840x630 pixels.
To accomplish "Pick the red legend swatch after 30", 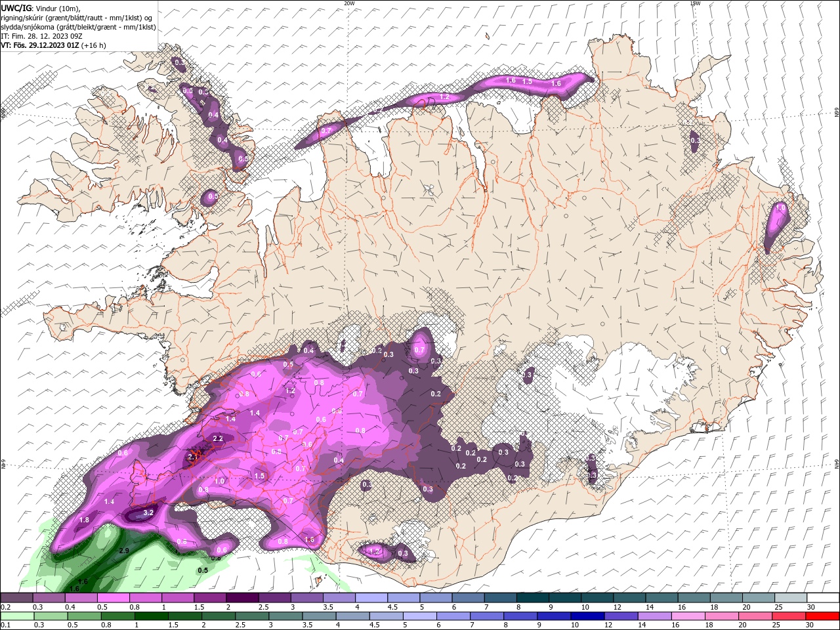I will pyautogui.click(x=822, y=616).
